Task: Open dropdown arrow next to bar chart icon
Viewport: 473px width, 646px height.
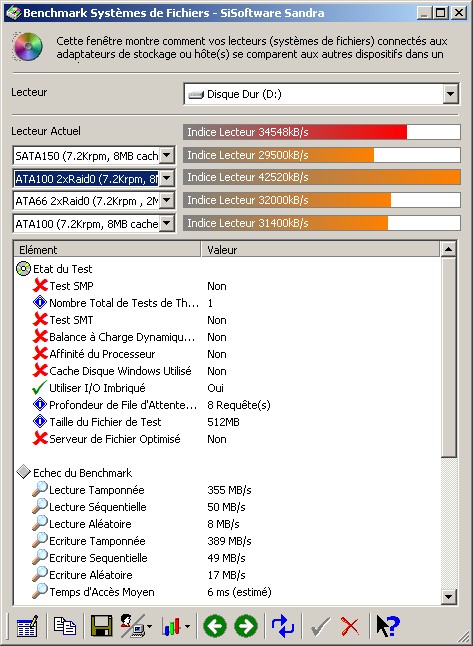Action: pyautogui.click(x=187, y=627)
